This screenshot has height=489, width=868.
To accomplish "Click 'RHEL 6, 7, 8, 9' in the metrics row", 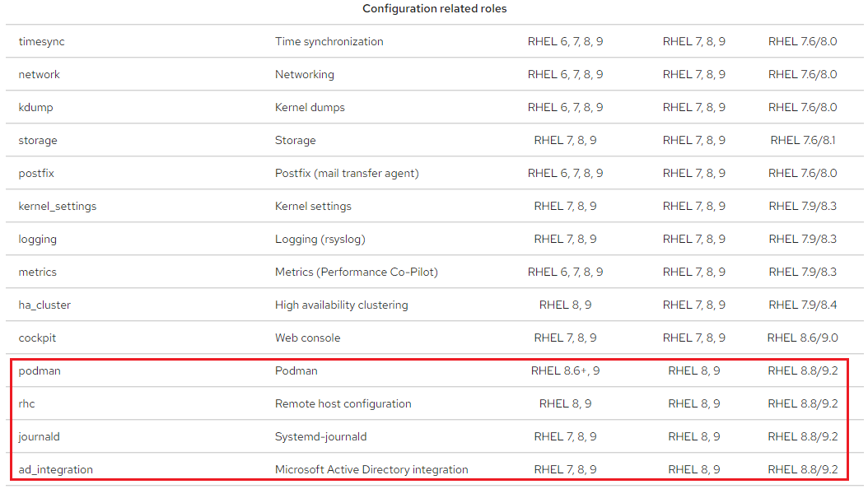I will point(565,272).
